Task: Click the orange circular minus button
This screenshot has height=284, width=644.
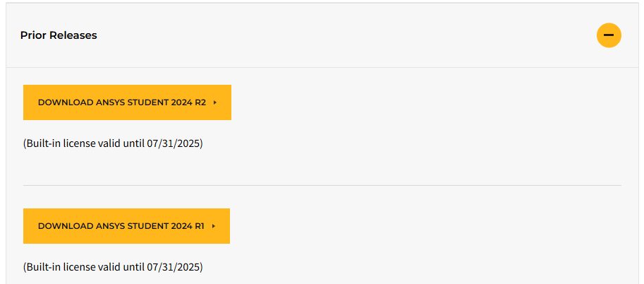Action: tap(609, 35)
